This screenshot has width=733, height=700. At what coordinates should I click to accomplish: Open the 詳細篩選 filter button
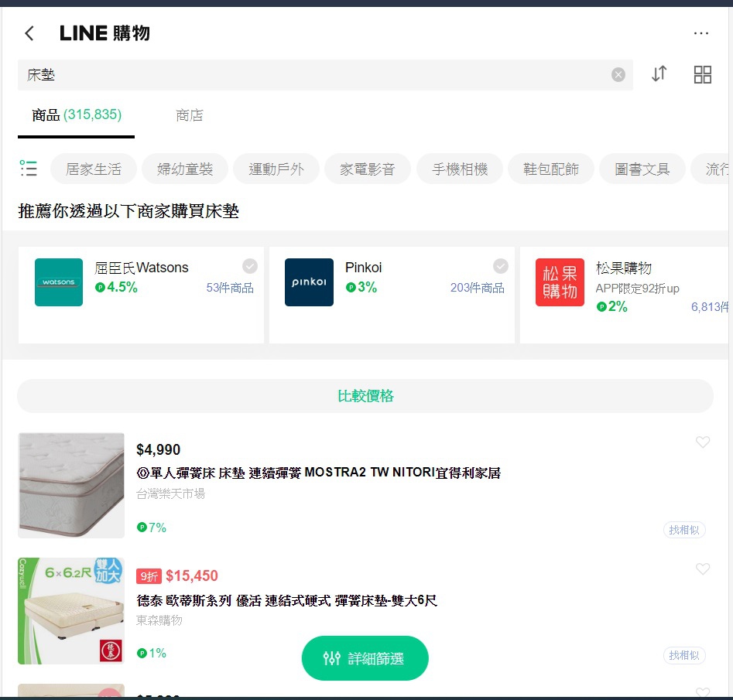[365, 658]
